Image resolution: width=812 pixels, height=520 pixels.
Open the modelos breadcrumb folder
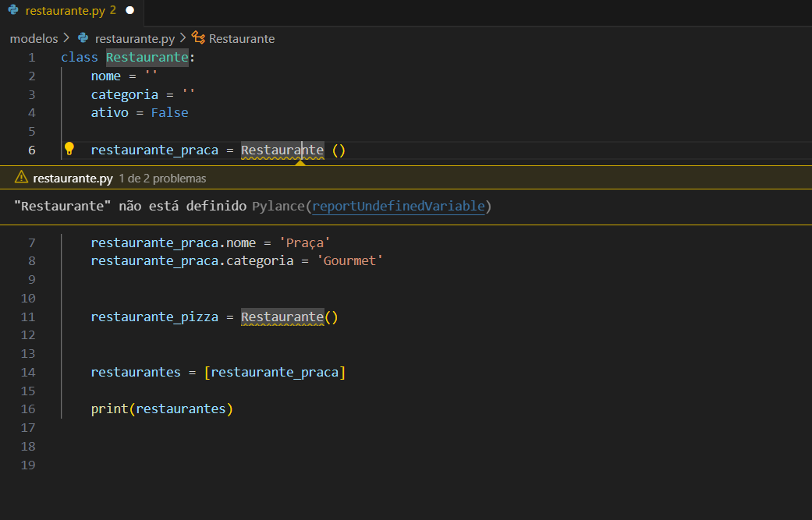[34, 38]
